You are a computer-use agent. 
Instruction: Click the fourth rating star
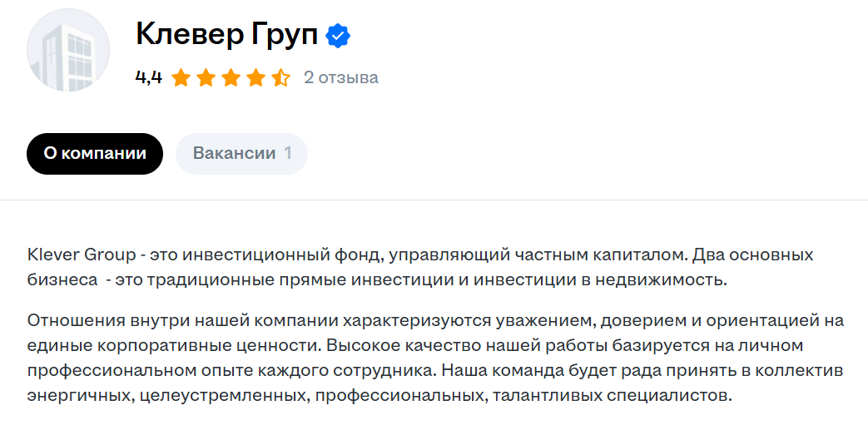(255, 78)
